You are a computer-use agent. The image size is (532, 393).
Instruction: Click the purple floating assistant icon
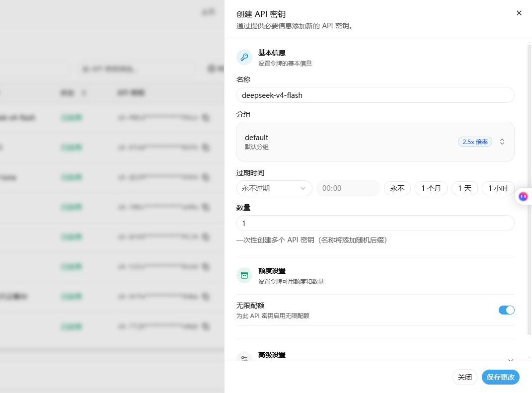pos(523,196)
